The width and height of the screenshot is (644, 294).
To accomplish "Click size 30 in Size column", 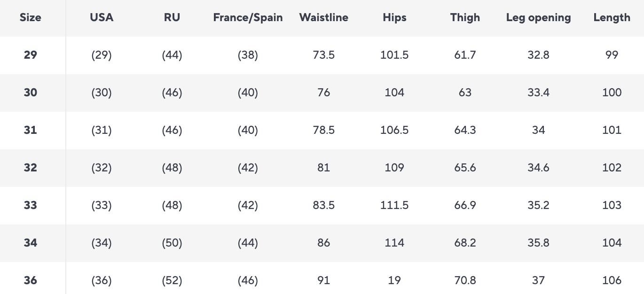I will (x=31, y=93).
